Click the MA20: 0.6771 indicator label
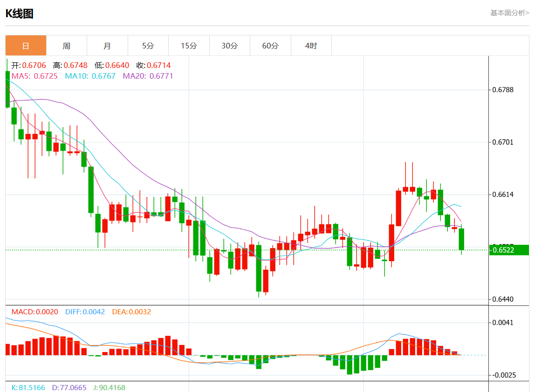This screenshot has width=535, height=392. pyautogui.click(x=148, y=76)
